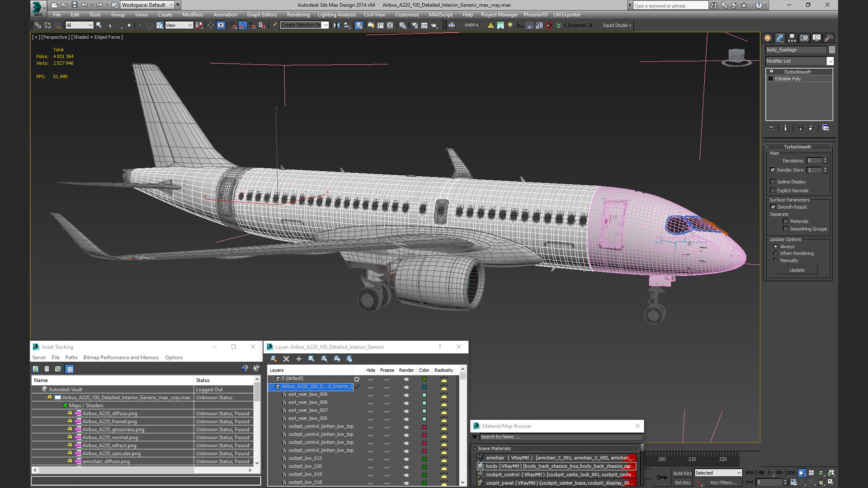Toggle the Key Mode key icon near Auto Key
This screenshot has height=488, width=868.
(x=662, y=477)
